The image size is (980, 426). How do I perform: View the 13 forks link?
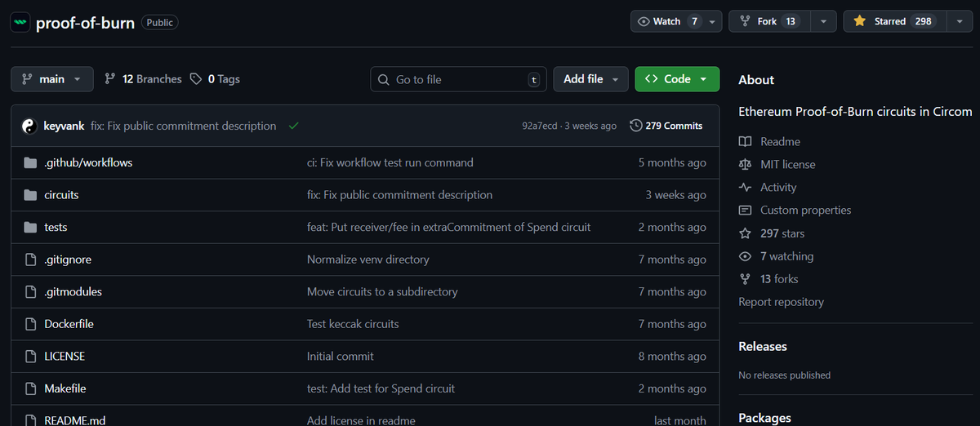coord(779,279)
